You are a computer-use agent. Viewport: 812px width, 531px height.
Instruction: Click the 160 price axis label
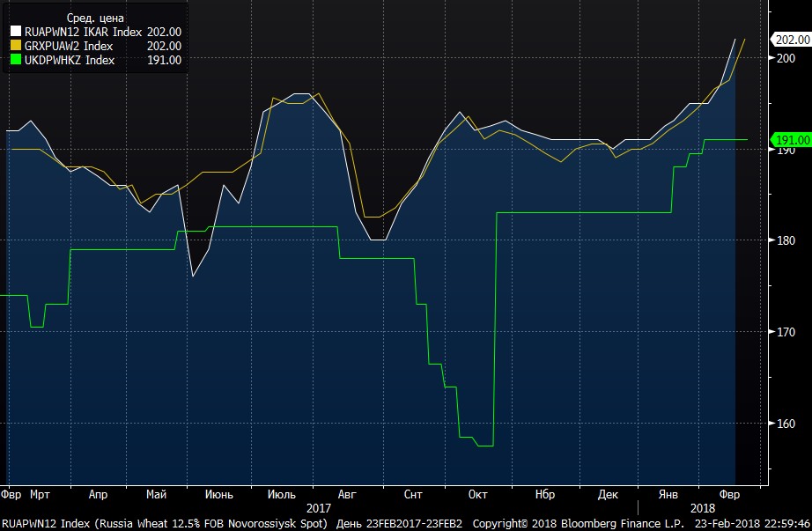tap(786, 424)
